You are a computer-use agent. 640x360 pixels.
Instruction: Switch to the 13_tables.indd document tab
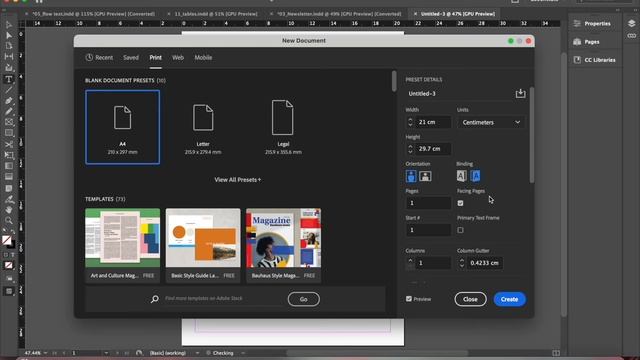216,14
